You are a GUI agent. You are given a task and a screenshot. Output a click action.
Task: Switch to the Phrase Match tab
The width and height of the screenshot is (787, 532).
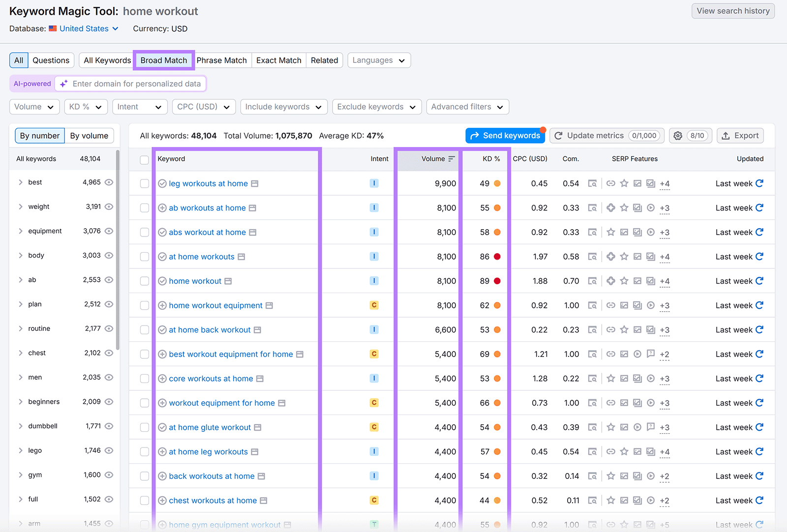point(222,60)
